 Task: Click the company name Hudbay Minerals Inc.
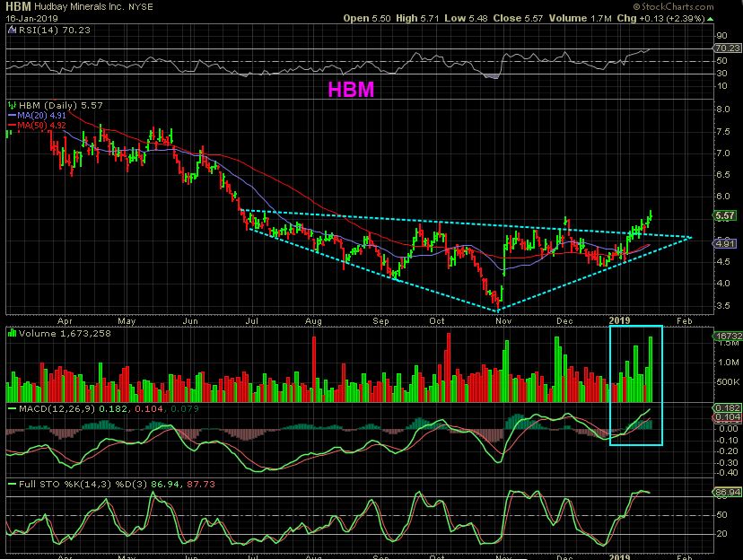coord(80,7)
